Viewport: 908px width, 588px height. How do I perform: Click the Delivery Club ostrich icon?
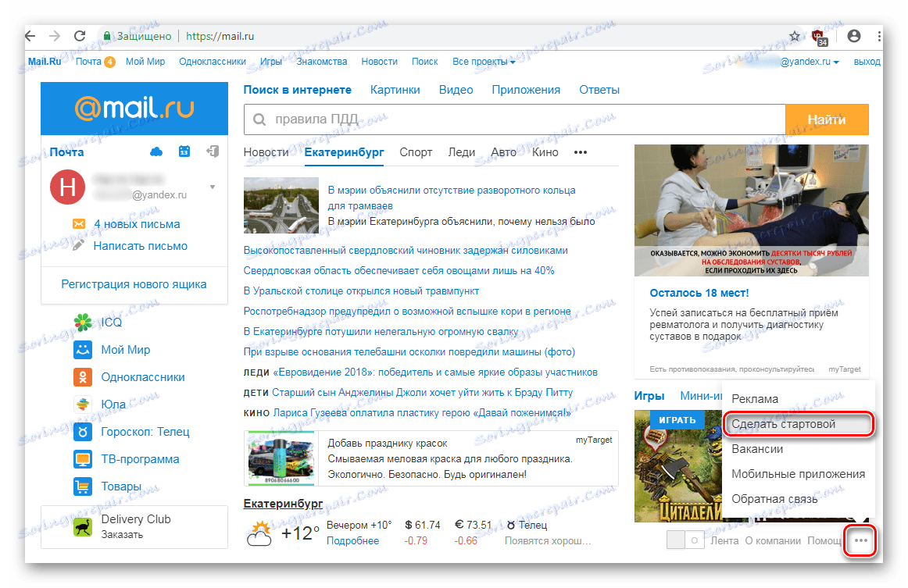point(83,526)
